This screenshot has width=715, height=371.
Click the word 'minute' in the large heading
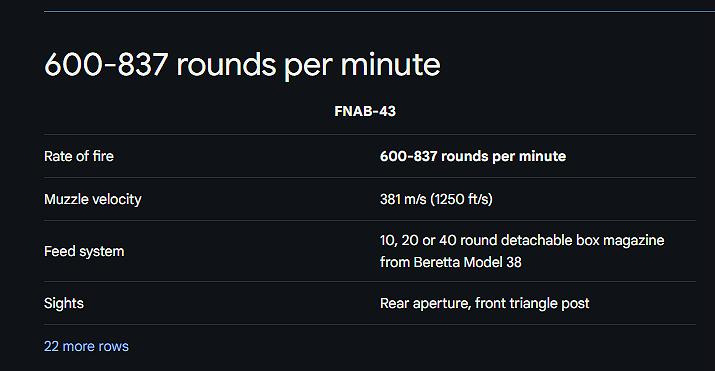391,64
